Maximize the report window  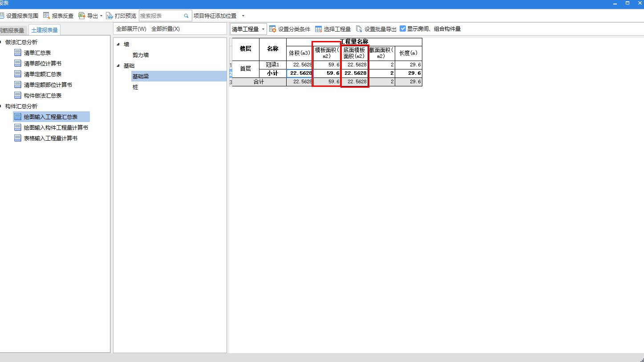point(628,3)
